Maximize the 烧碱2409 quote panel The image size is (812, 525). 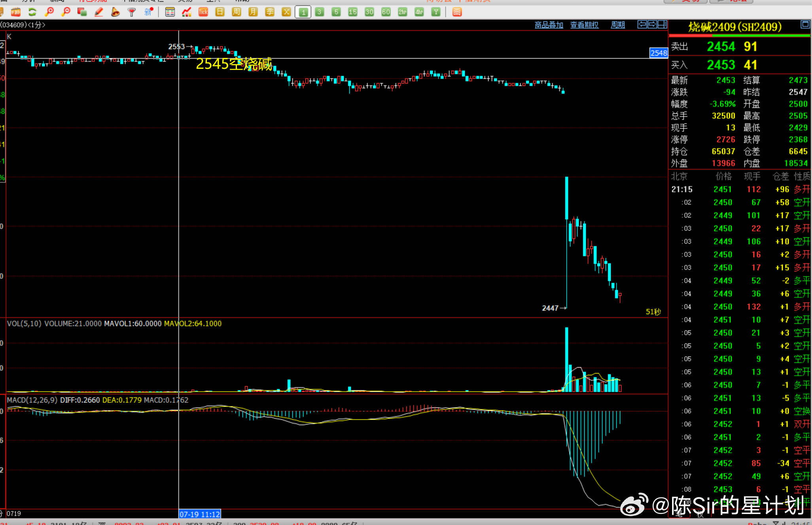point(805,25)
